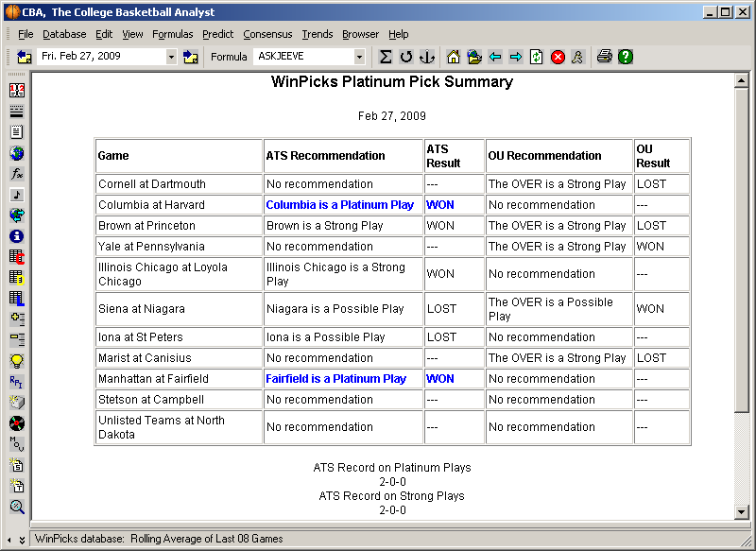This screenshot has height=551, width=756.
Task: Open the Edit menu
Action: [x=104, y=34]
